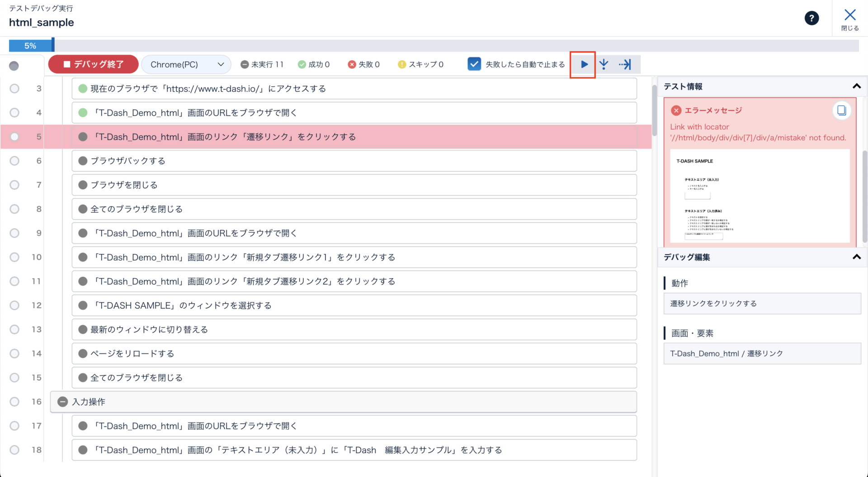Click the run-to-selected-step arrow icon

click(x=625, y=65)
